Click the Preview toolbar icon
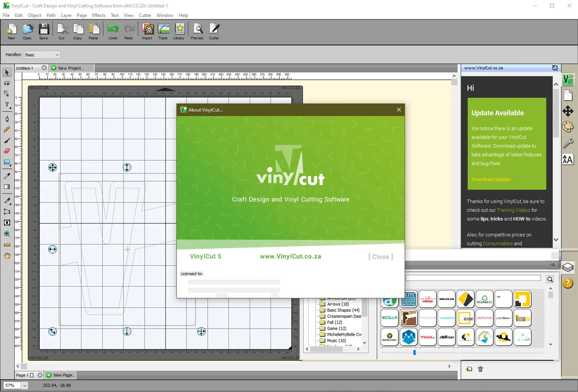Viewport: 578px width, 392px height. pyautogui.click(x=197, y=31)
